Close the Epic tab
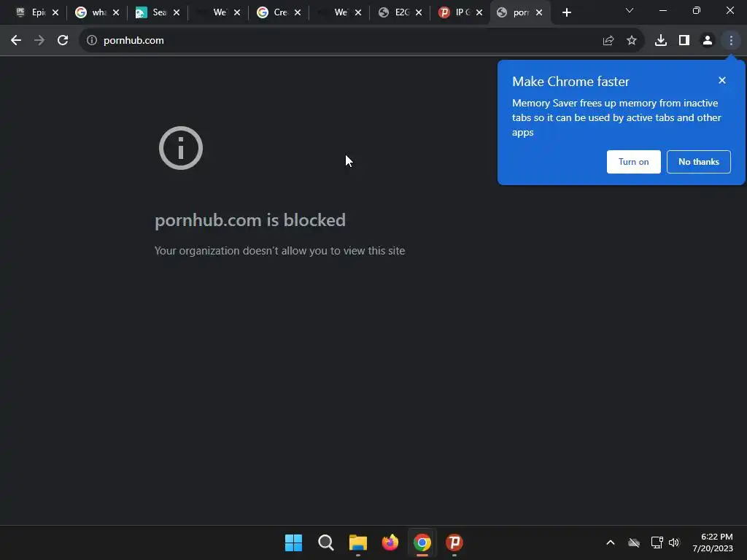The image size is (747, 560). point(55,12)
